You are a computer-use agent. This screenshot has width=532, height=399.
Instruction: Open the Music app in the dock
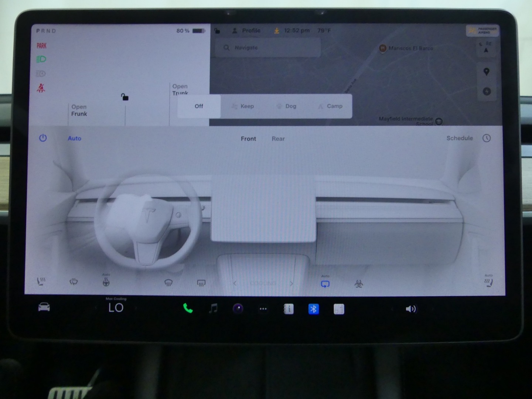click(x=213, y=308)
